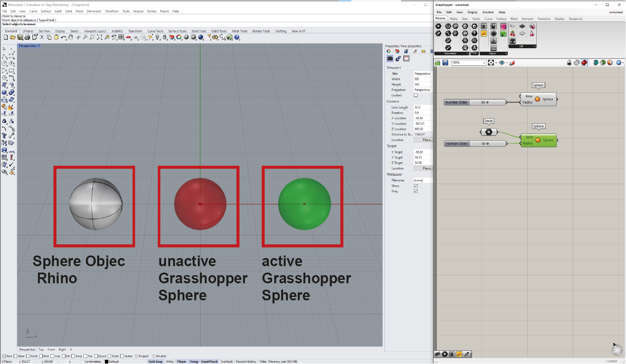626x364 pixels.
Task: Click the Open file folder icon in Rhino
Action: (13, 37)
